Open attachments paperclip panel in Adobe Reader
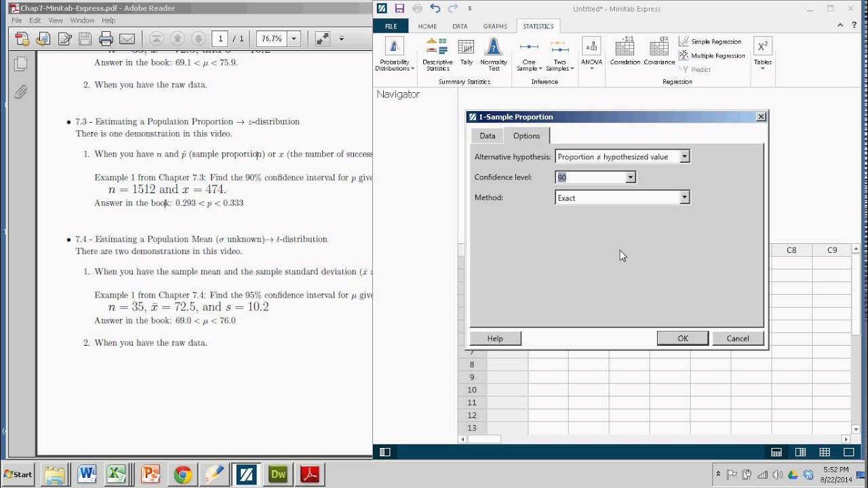 click(21, 91)
